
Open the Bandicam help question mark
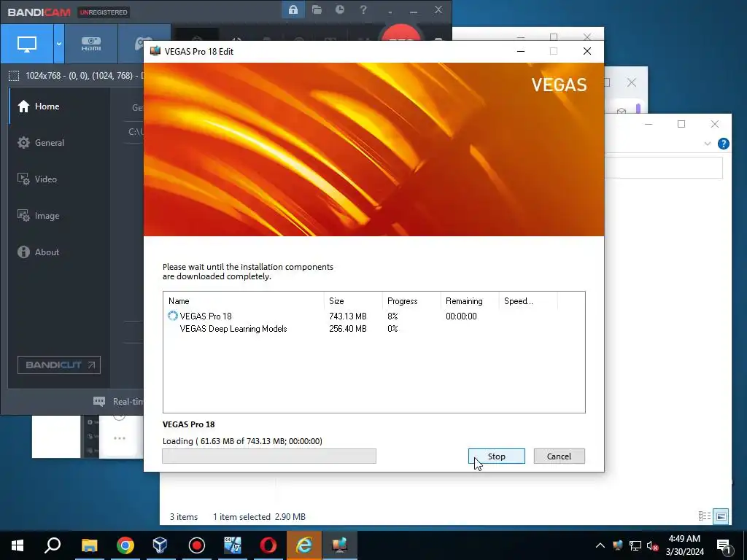pyautogui.click(x=363, y=9)
